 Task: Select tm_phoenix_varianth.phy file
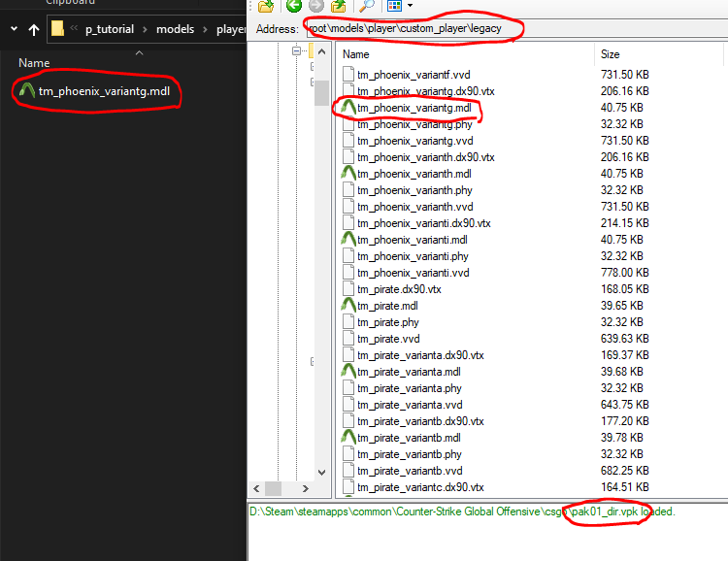[x=414, y=190]
